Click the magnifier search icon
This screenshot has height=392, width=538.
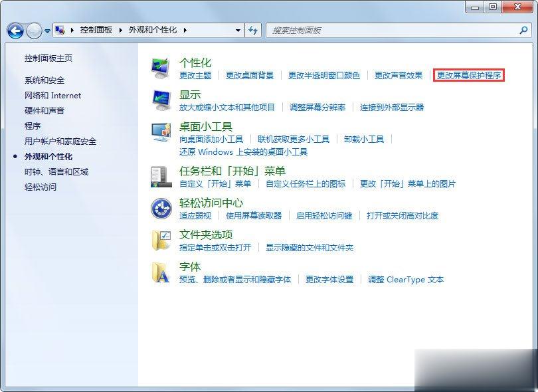click(x=523, y=30)
